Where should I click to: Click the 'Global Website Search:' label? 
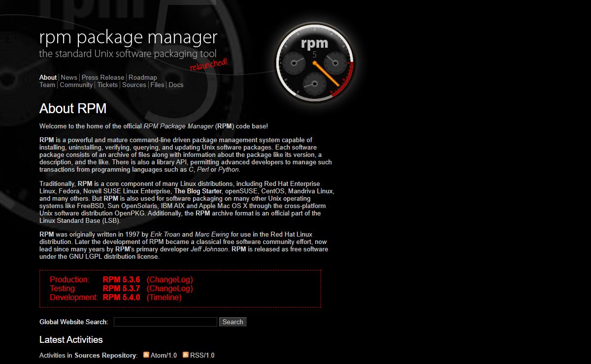[74, 322]
